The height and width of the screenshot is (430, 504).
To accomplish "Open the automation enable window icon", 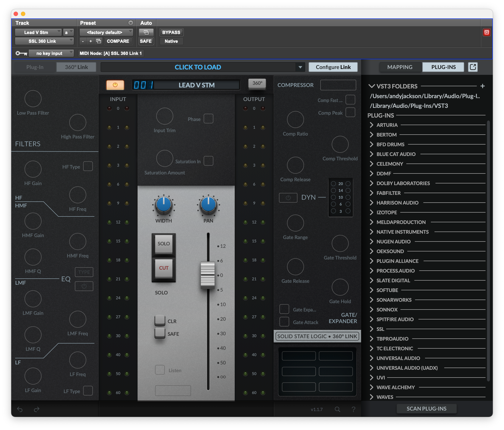I will [146, 32].
